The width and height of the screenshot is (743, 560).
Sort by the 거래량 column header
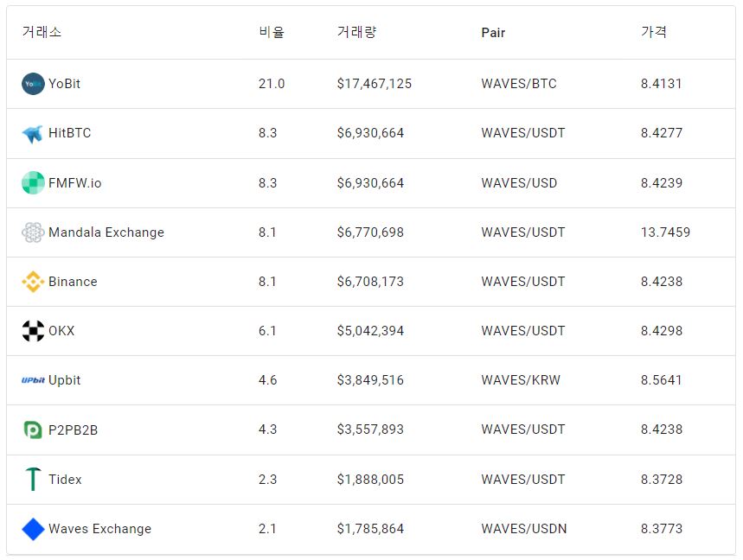click(x=357, y=32)
